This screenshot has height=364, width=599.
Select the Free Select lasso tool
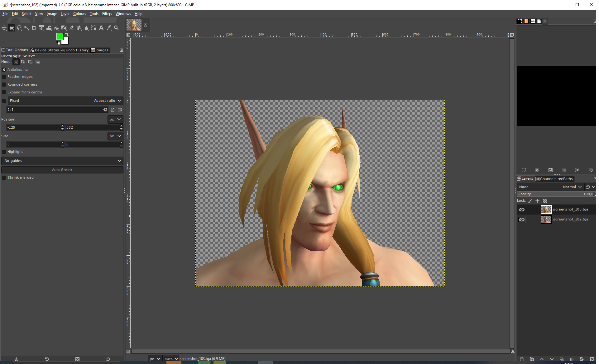point(19,28)
